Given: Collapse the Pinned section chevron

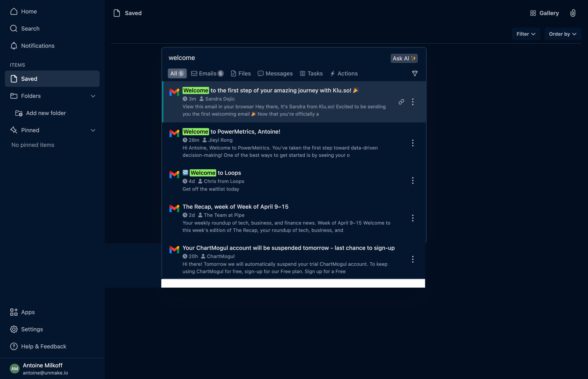Looking at the screenshot, I should 93,130.
